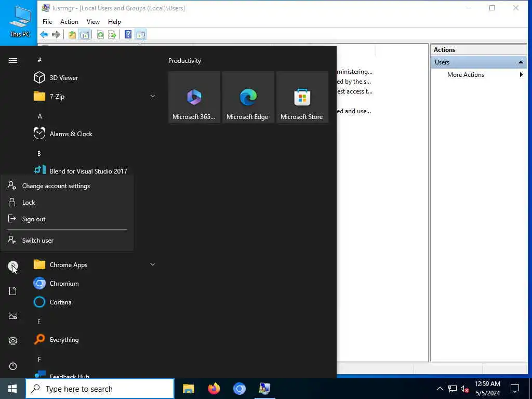This screenshot has height=399, width=532.
Task: Click the network tray icon
Action: 453,389
